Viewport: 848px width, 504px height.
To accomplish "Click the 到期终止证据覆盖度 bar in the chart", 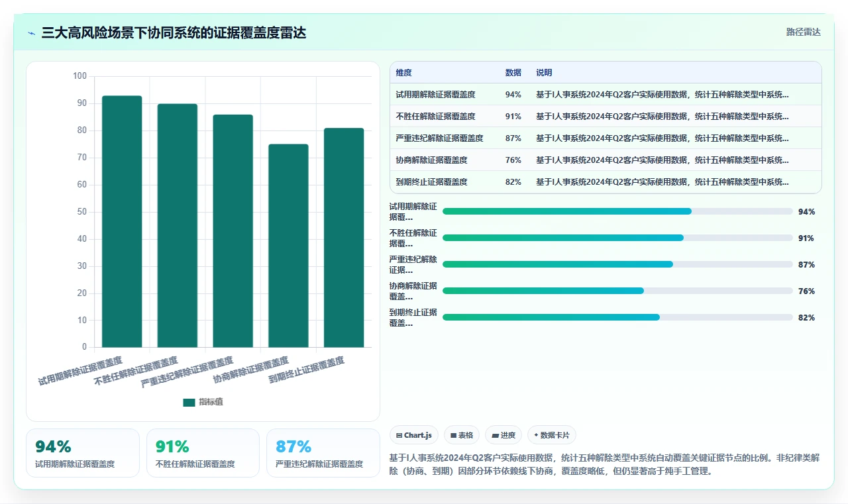I will (344, 237).
